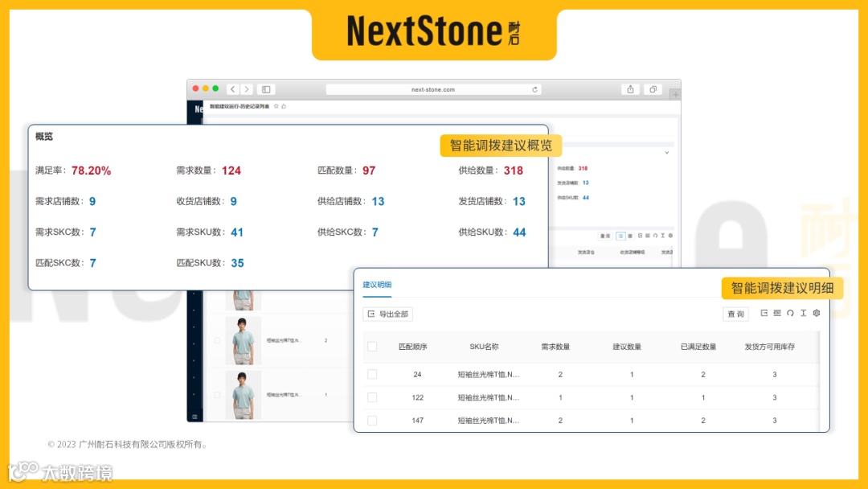Toggle the select-all checkbox in 建议明细 header
This screenshot has width=868, height=489.
click(x=373, y=347)
